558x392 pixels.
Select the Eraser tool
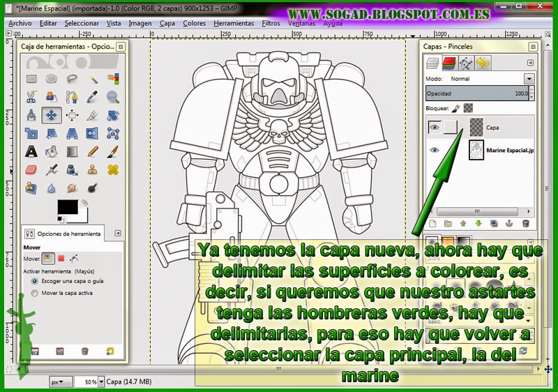coord(31,169)
